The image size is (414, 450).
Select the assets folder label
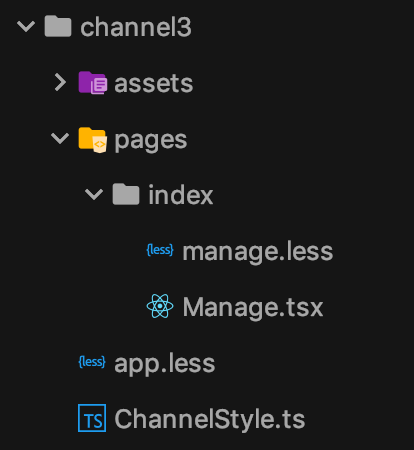click(154, 83)
